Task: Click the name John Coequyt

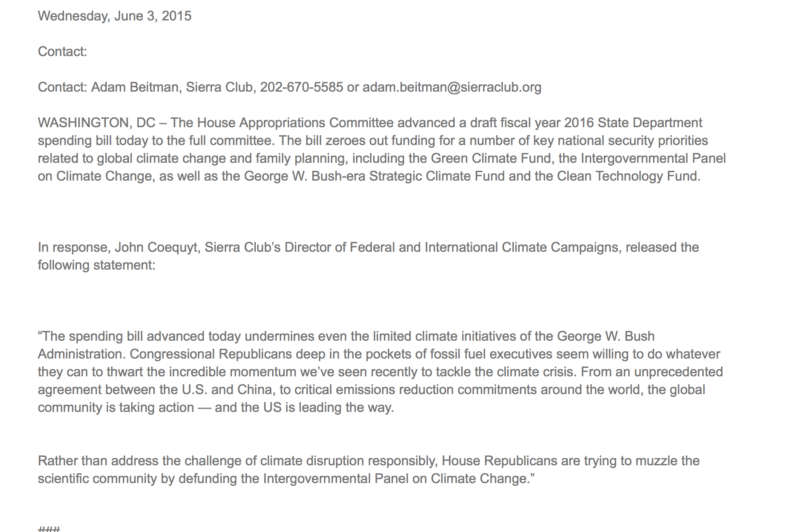Action: pyautogui.click(x=156, y=247)
